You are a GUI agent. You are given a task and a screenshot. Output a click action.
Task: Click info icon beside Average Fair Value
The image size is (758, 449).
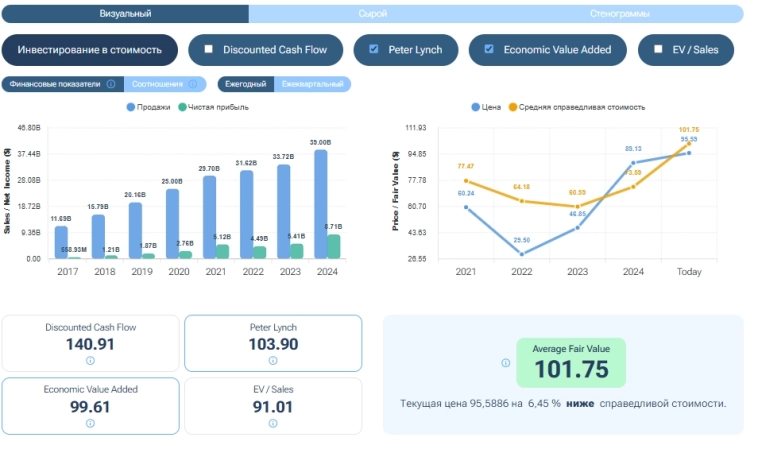(x=505, y=363)
